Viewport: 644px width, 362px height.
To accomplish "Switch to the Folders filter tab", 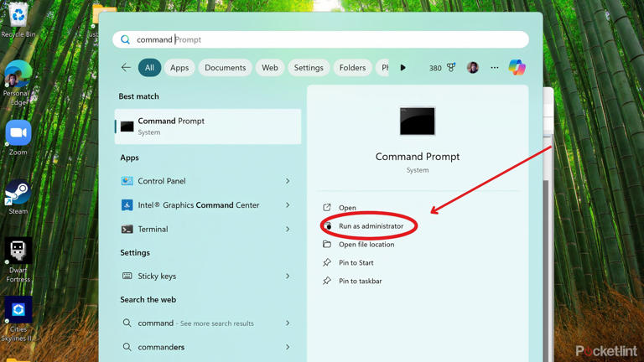I will click(352, 68).
